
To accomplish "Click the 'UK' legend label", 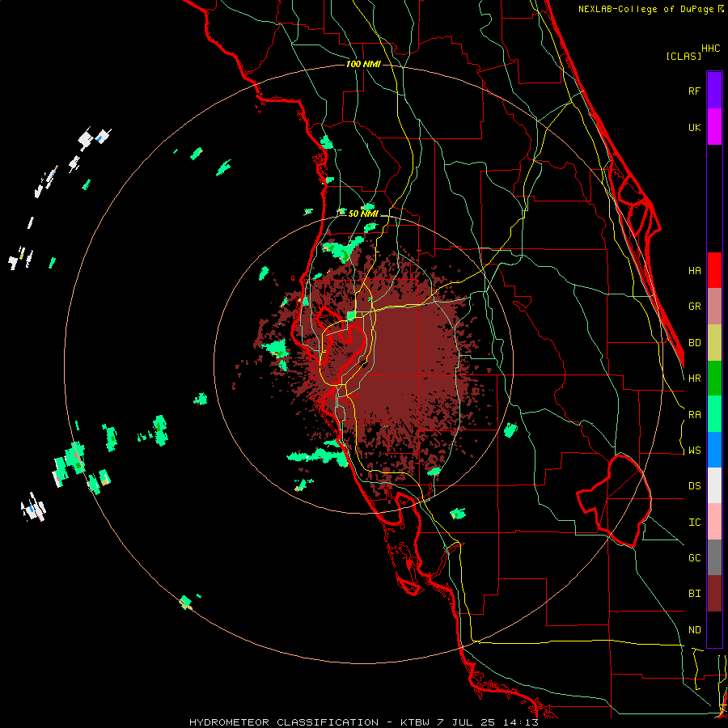I will tap(695, 127).
